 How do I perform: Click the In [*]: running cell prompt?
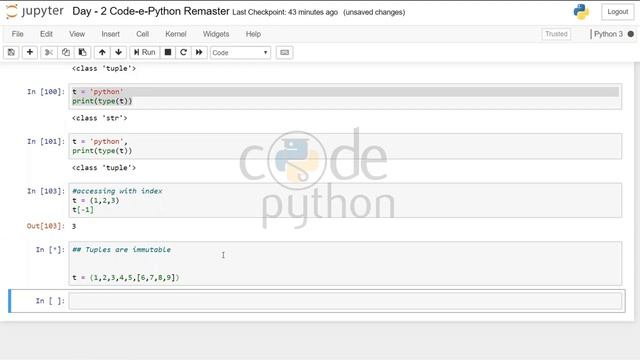50,250
